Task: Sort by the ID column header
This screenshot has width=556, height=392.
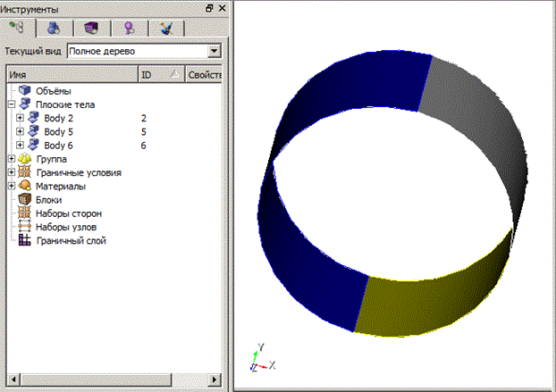Action: click(161, 75)
